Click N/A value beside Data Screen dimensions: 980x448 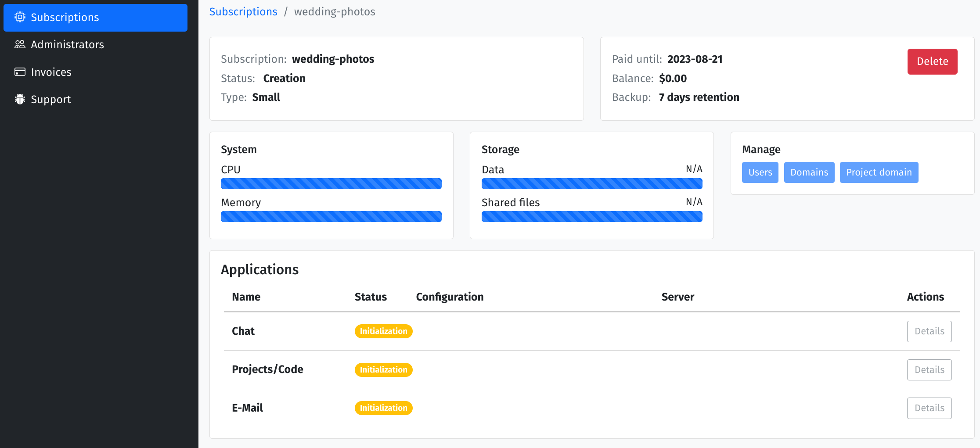point(694,169)
